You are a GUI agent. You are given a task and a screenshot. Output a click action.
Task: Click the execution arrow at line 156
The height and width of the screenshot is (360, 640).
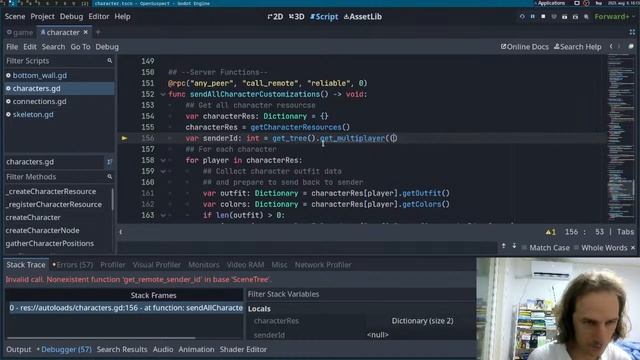[124, 138]
